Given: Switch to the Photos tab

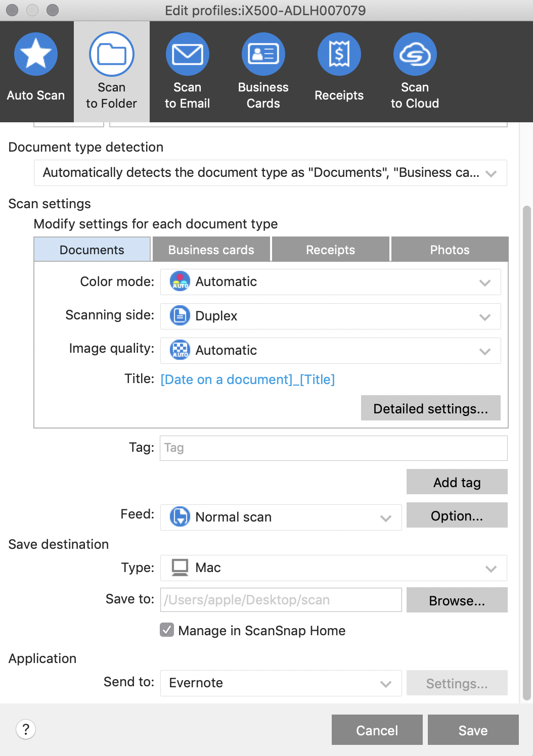Looking at the screenshot, I should click(450, 250).
